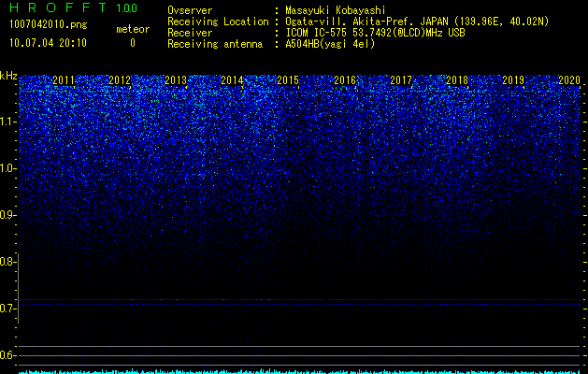Click observer name Masayuki Kobayashi

pos(336,10)
